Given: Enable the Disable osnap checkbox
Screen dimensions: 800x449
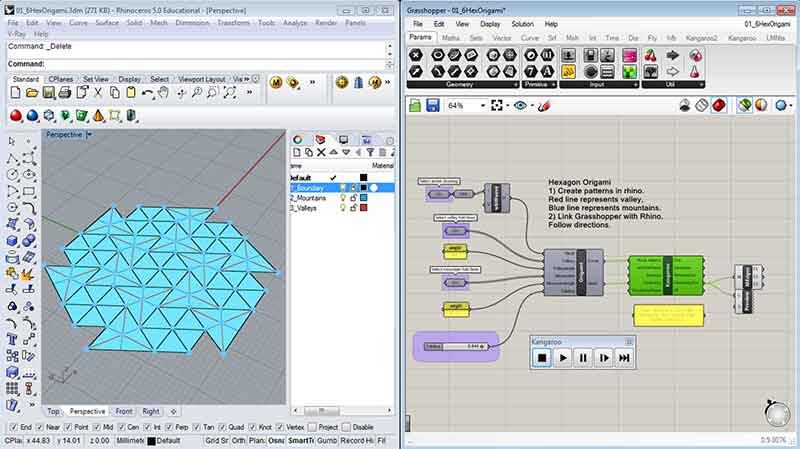Looking at the screenshot, I should pos(346,427).
